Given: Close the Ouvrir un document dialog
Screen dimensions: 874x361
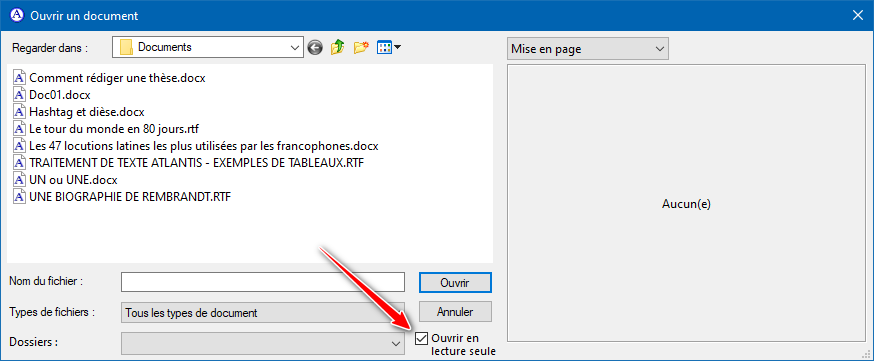Looking at the screenshot, I should point(858,15).
